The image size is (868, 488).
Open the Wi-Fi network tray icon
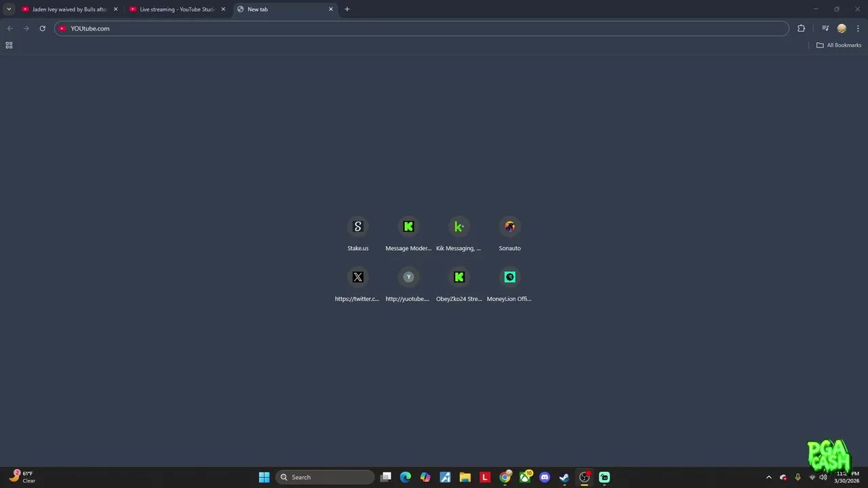coord(812,477)
